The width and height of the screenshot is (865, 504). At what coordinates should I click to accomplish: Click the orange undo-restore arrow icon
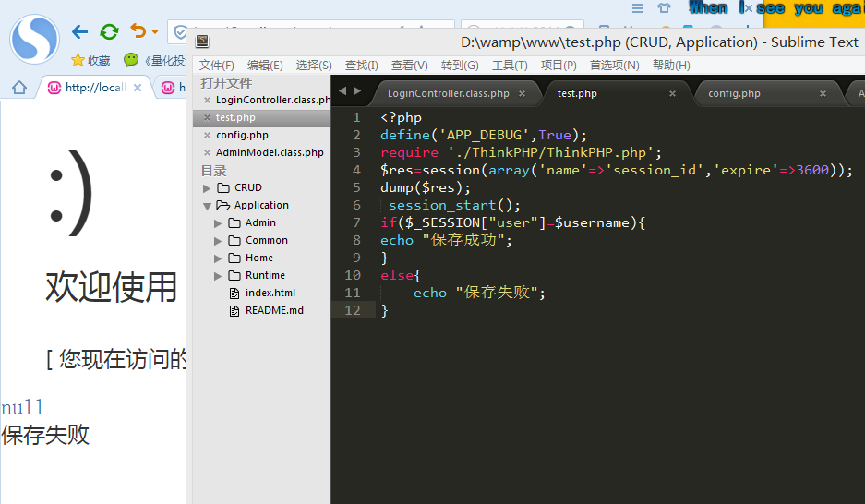138,32
